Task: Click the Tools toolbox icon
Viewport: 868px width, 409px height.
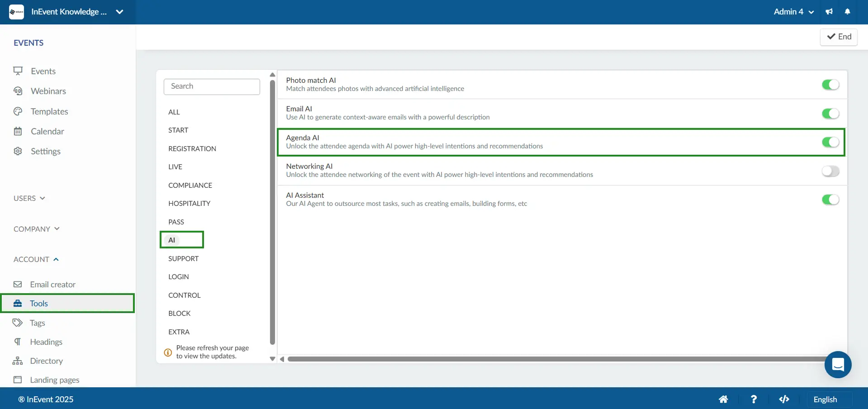Action: 18,304
